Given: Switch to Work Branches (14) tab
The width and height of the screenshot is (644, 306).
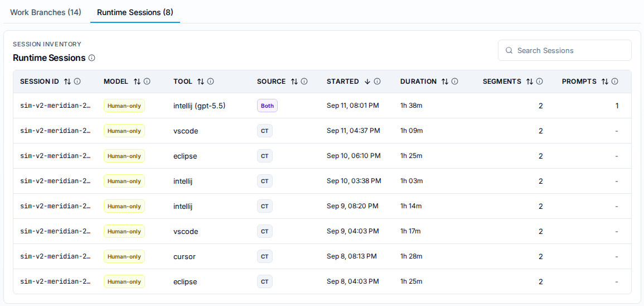Looking at the screenshot, I should click(46, 12).
